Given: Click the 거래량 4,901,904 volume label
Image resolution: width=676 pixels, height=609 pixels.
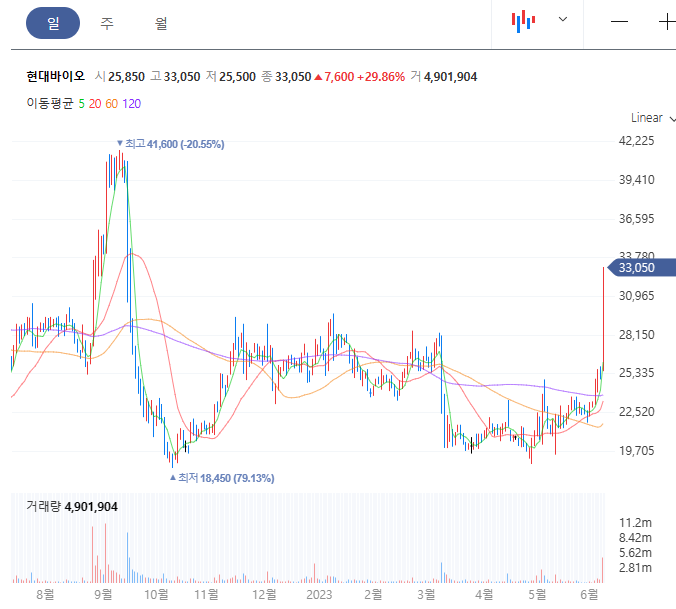Looking at the screenshot, I should [x=72, y=506].
